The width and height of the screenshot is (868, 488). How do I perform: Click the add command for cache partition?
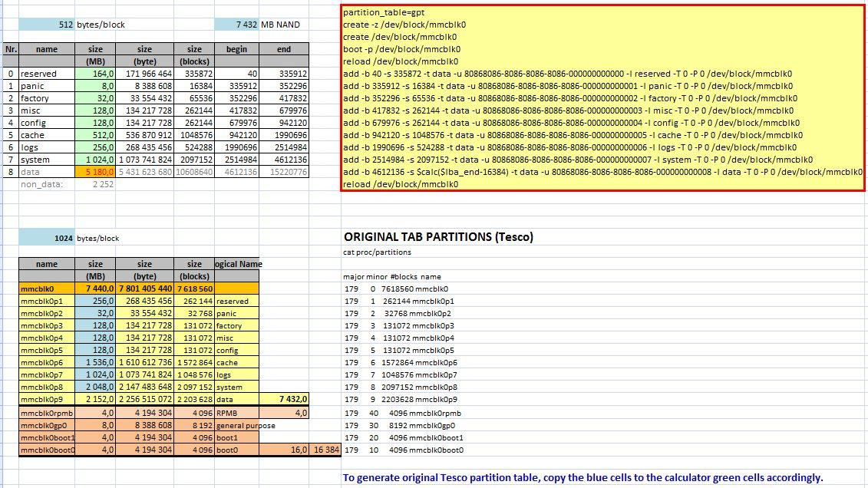[573, 135]
